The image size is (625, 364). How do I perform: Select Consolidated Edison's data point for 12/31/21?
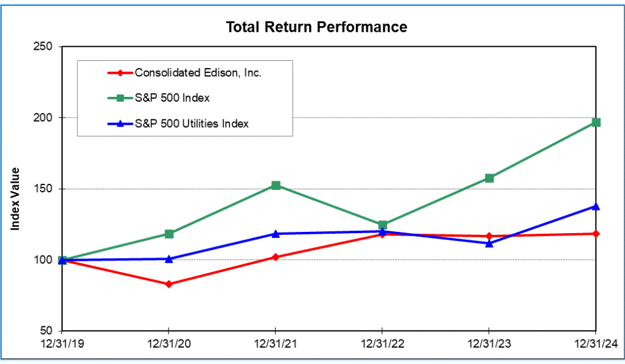276,257
